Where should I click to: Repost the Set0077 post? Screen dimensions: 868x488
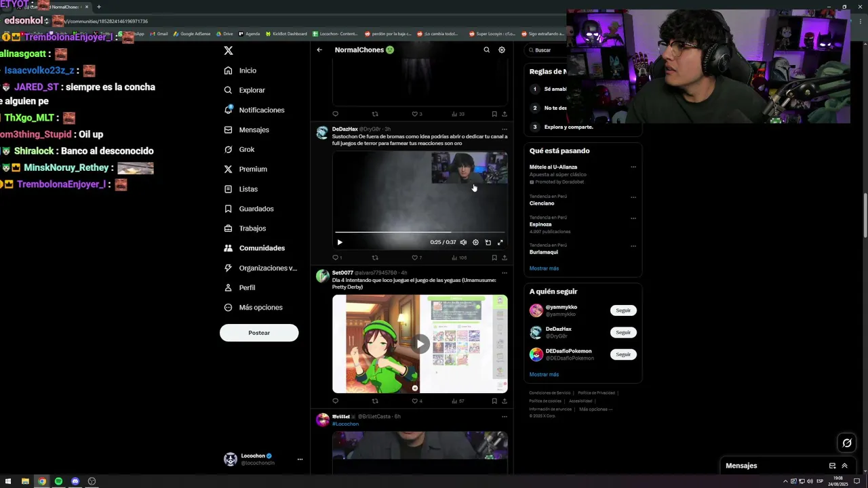375,401
